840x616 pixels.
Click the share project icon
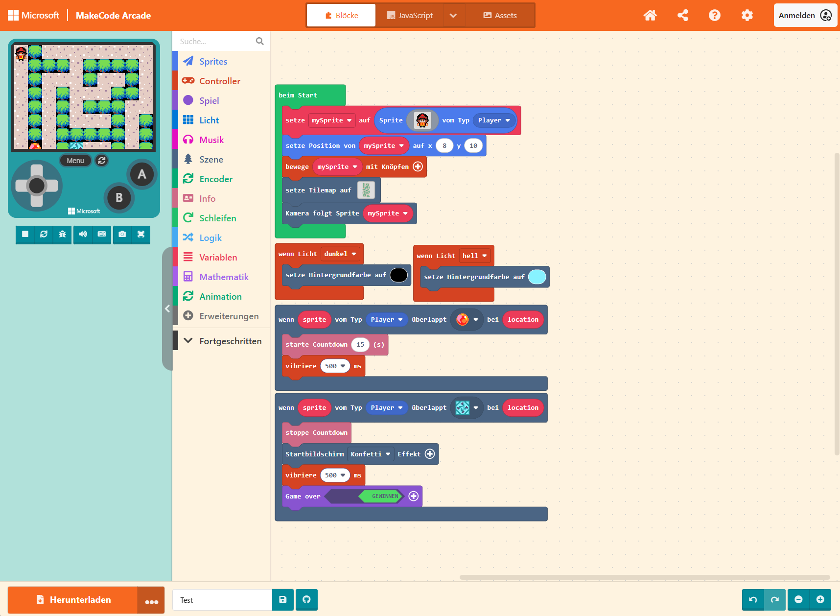click(682, 16)
